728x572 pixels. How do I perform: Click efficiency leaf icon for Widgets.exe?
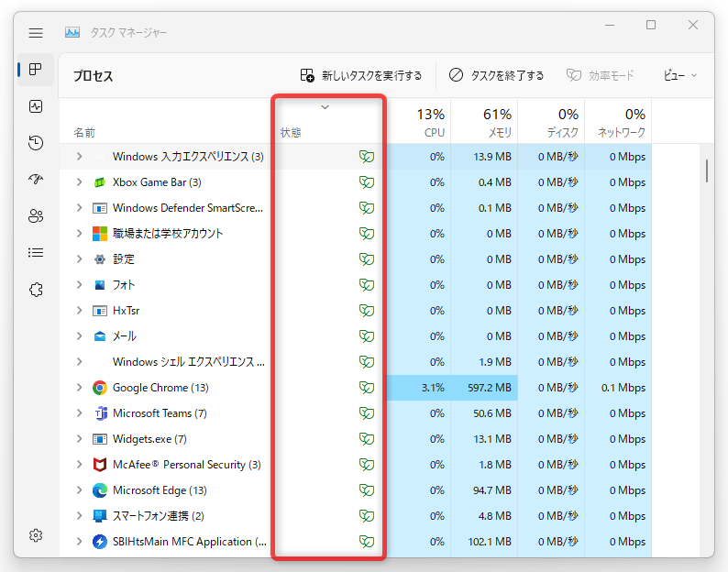tap(367, 439)
